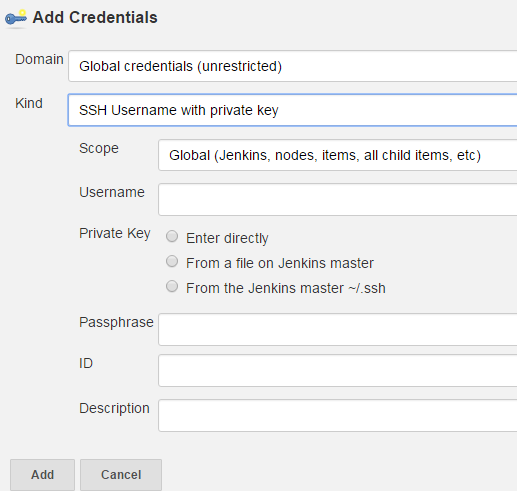Click the key icon beside Add Credentials
The height and width of the screenshot is (491, 519).
(x=16, y=18)
